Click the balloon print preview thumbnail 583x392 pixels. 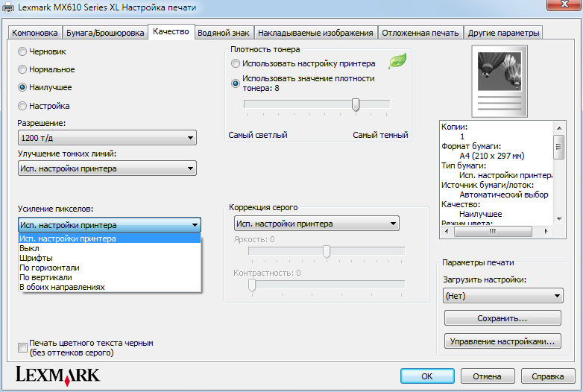(500, 81)
